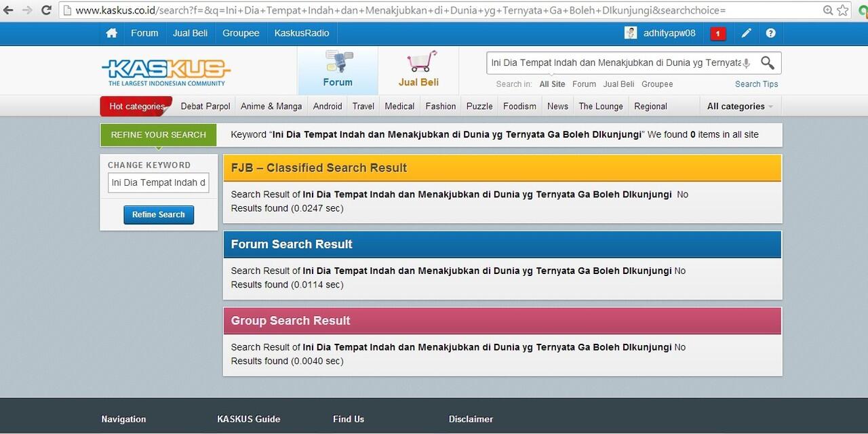Image resolution: width=868 pixels, height=434 pixels.
Task: Click the KASKUS logo
Action: [166, 73]
